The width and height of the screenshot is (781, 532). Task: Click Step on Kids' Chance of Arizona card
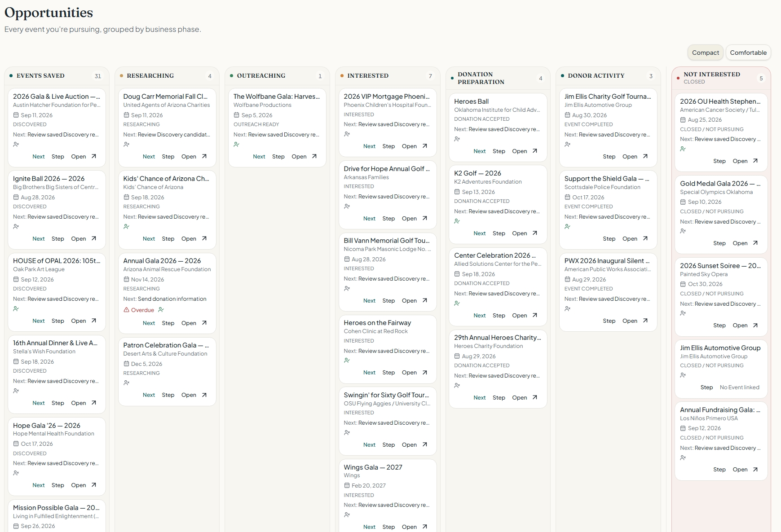(x=168, y=239)
